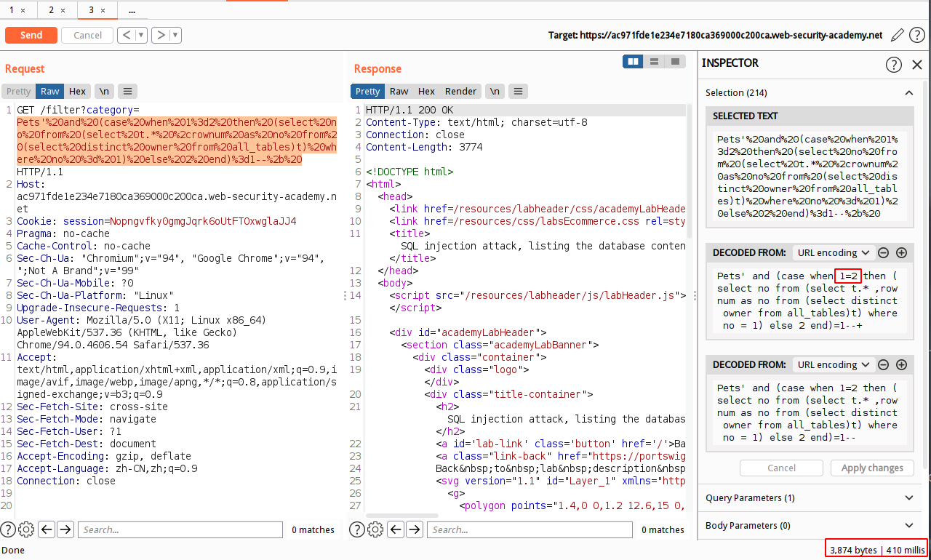Jump to the previous match in the Request search
Image resolution: width=931 pixels, height=560 pixels.
47,529
